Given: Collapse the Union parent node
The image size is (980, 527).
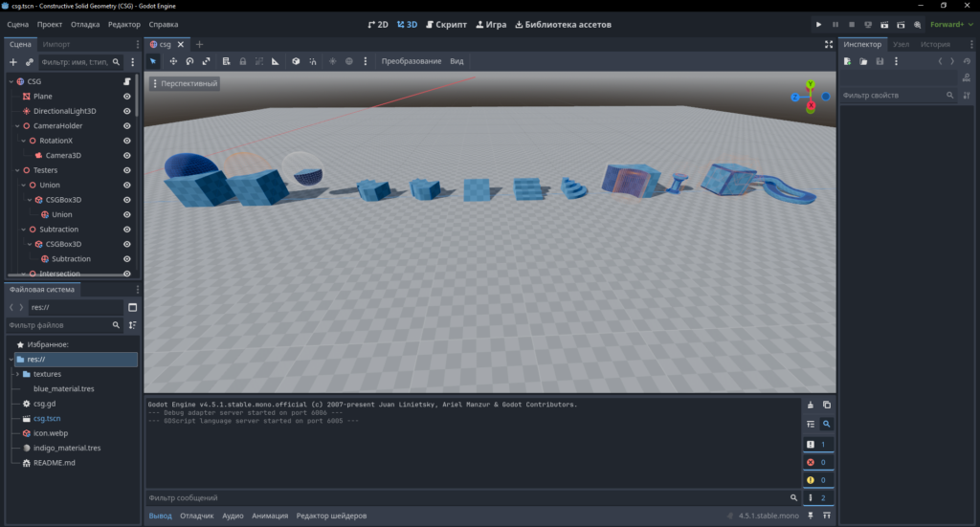Looking at the screenshot, I should [x=23, y=185].
